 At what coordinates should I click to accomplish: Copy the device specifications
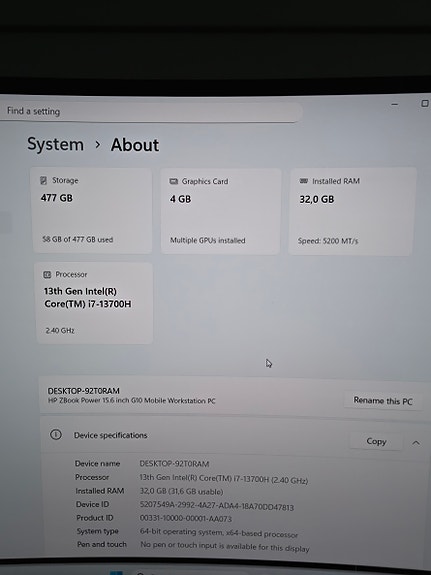click(376, 441)
